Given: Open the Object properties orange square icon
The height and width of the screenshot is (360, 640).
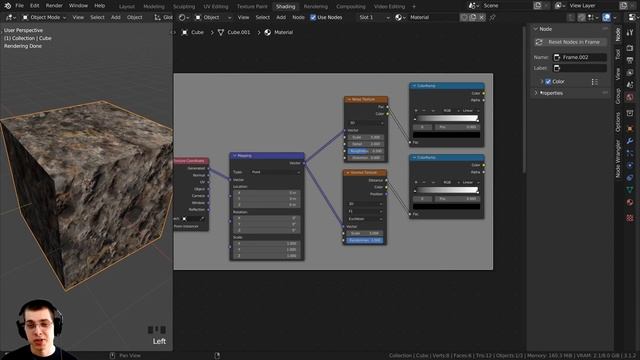Looking at the screenshot, I should [630, 129].
